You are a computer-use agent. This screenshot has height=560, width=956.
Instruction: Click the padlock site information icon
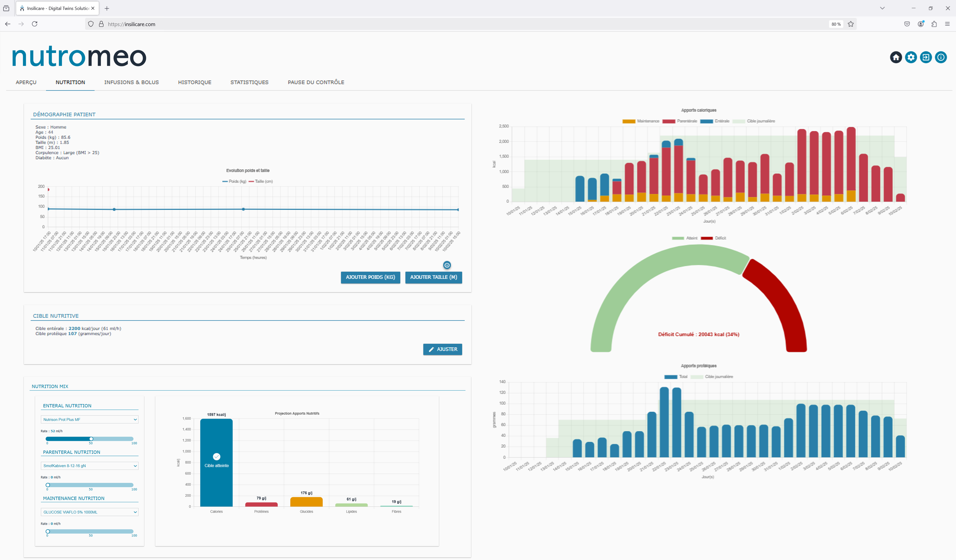click(101, 24)
